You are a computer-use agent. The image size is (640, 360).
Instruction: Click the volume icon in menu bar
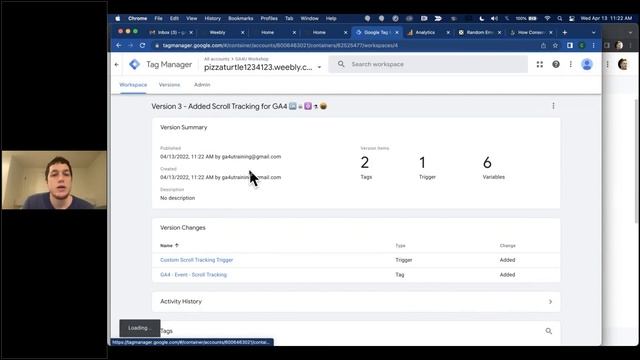click(x=494, y=18)
